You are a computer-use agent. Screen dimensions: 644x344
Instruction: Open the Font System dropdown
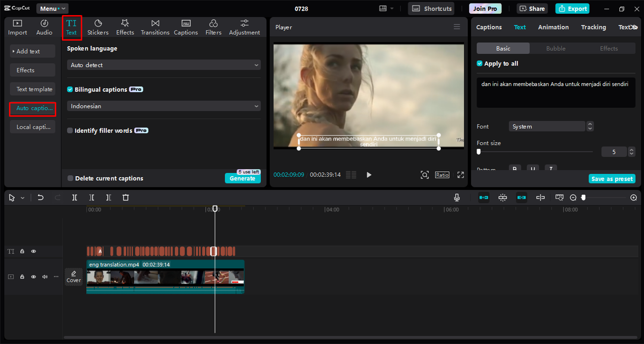pos(547,126)
